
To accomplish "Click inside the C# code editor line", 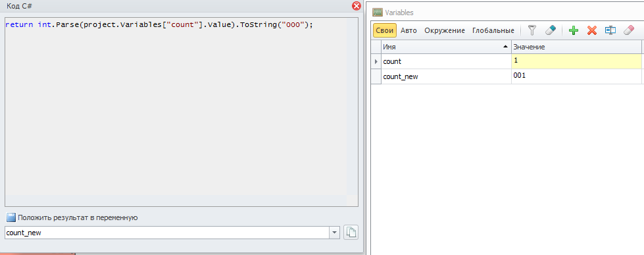I will [x=159, y=24].
